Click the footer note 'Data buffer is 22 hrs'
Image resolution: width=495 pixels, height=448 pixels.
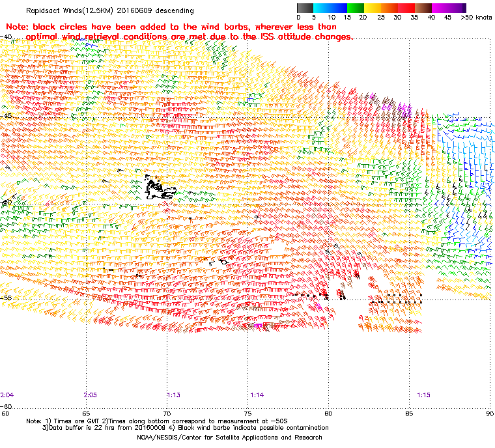point(104,428)
